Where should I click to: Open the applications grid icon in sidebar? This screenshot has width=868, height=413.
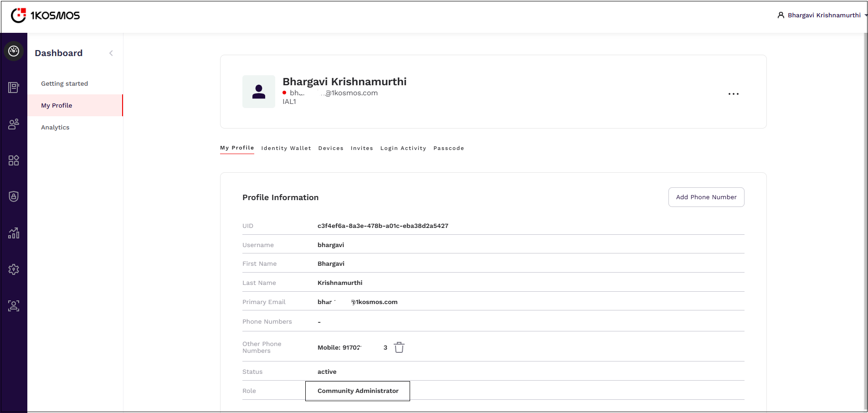(x=14, y=160)
